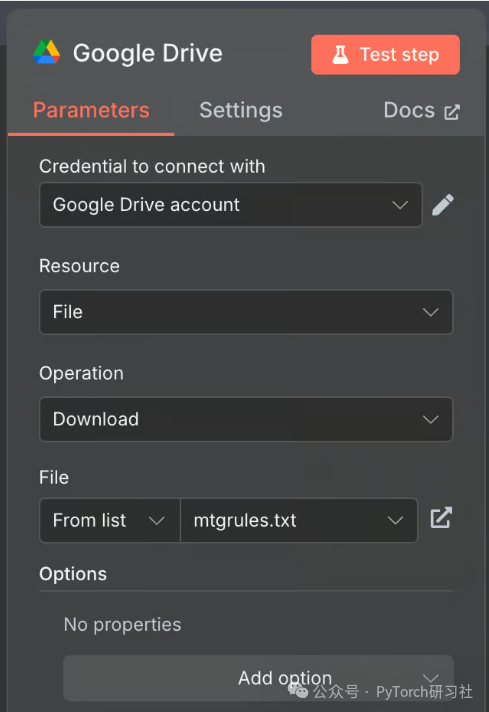
Task: Switch to the Settings tab
Action: click(x=241, y=110)
